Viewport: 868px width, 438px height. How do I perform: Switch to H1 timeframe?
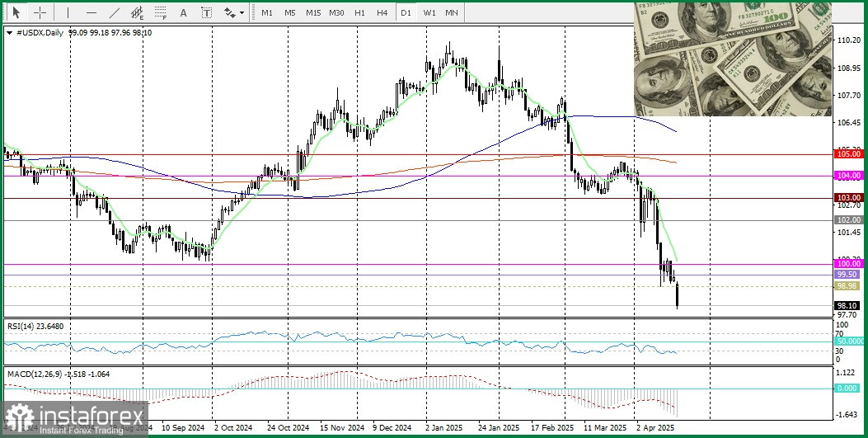click(359, 12)
